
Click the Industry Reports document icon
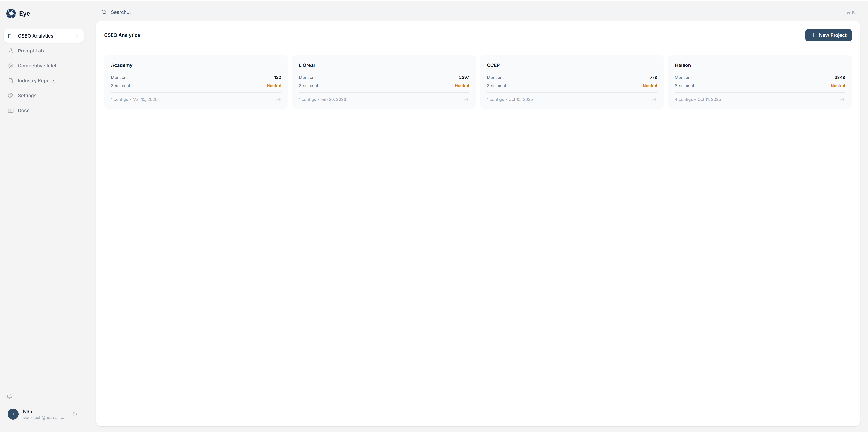(x=11, y=81)
